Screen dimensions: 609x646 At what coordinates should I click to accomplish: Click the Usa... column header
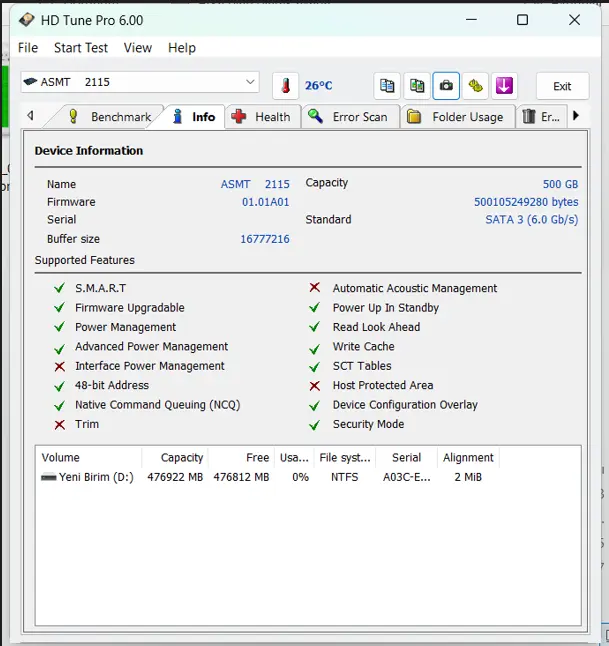(294, 458)
